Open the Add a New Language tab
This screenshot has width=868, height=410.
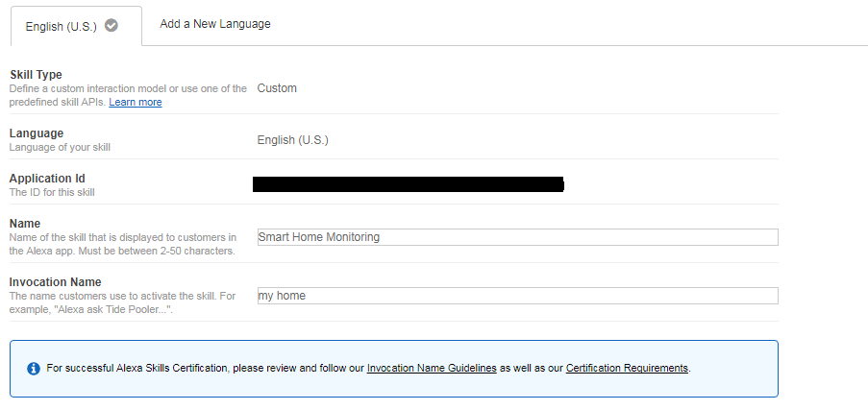215,24
